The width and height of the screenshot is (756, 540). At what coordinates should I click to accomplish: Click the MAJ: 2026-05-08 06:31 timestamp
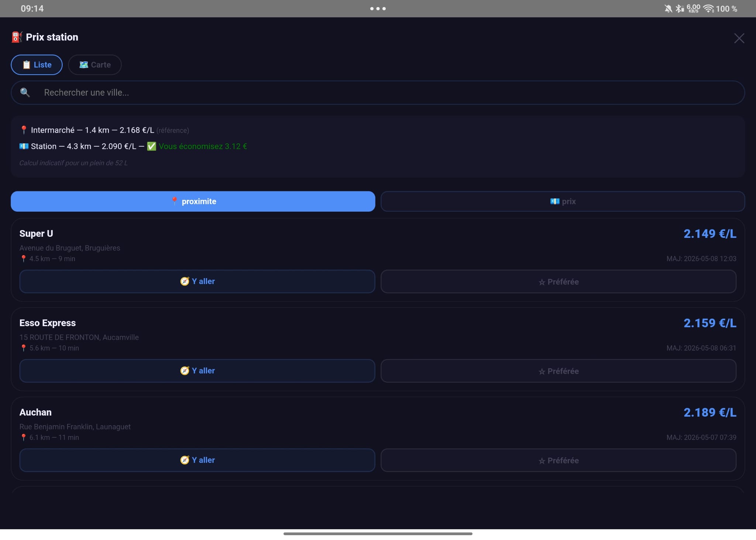701,348
